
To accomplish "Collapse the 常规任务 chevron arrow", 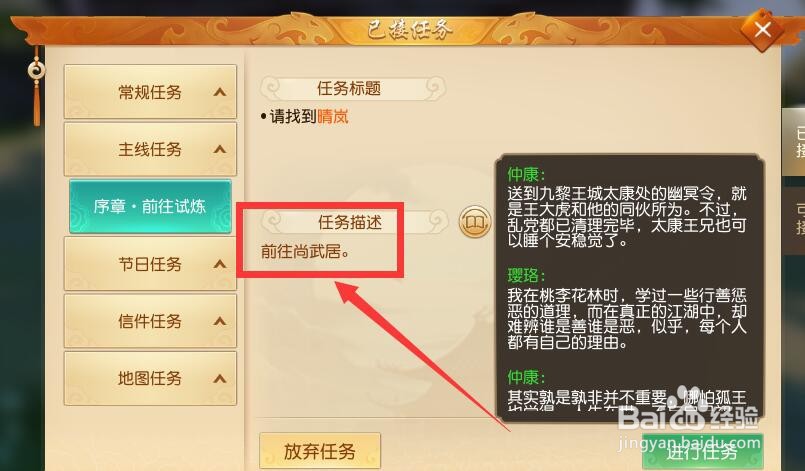I will [x=220, y=92].
